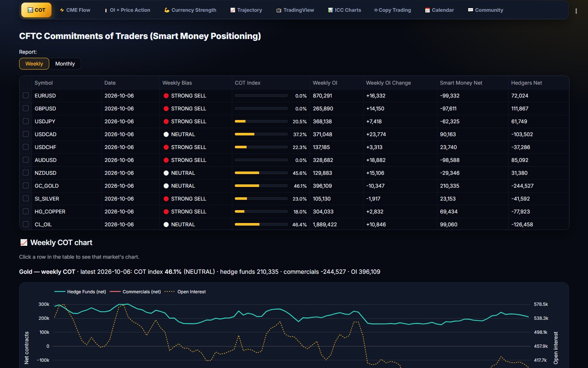The image size is (588, 368).
Task: Tick the SI_SILVER row checkbox
Action: (26, 198)
